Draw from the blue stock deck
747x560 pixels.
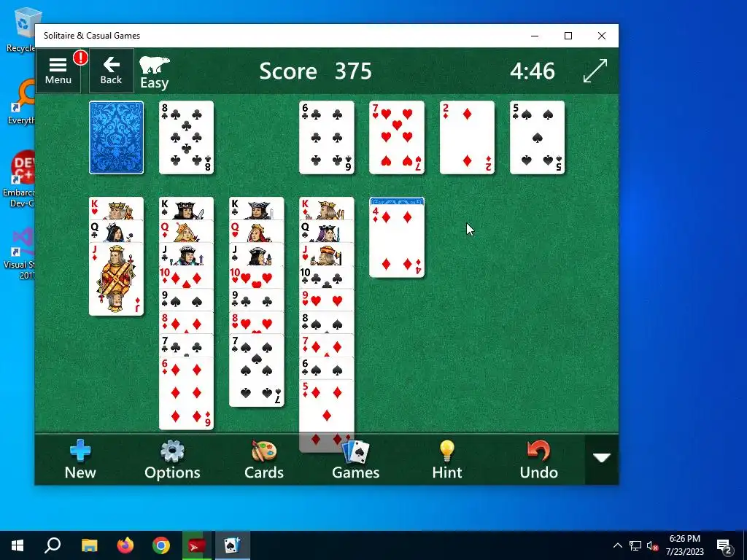[x=116, y=138]
